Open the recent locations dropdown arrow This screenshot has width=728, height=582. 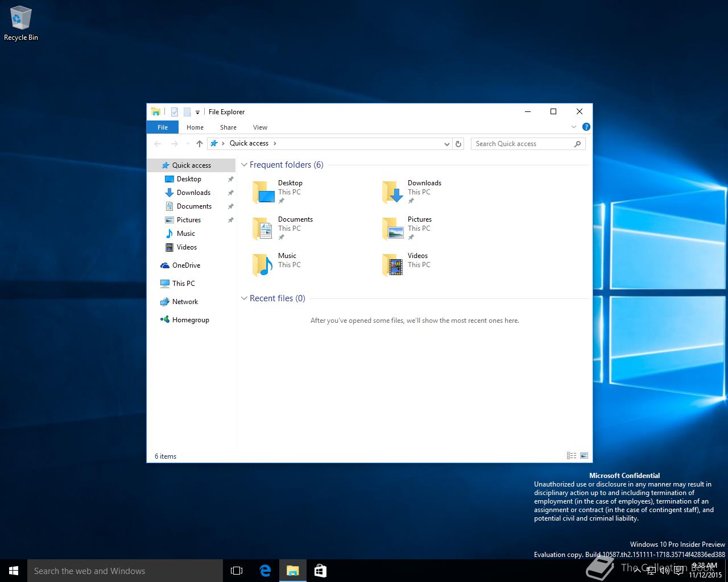[188, 144]
